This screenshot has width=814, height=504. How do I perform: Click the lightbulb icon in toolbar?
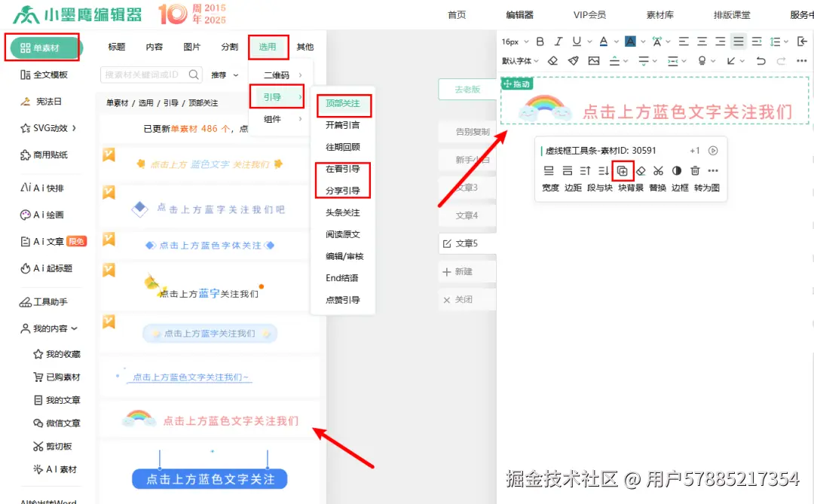click(x=702, y=61)
